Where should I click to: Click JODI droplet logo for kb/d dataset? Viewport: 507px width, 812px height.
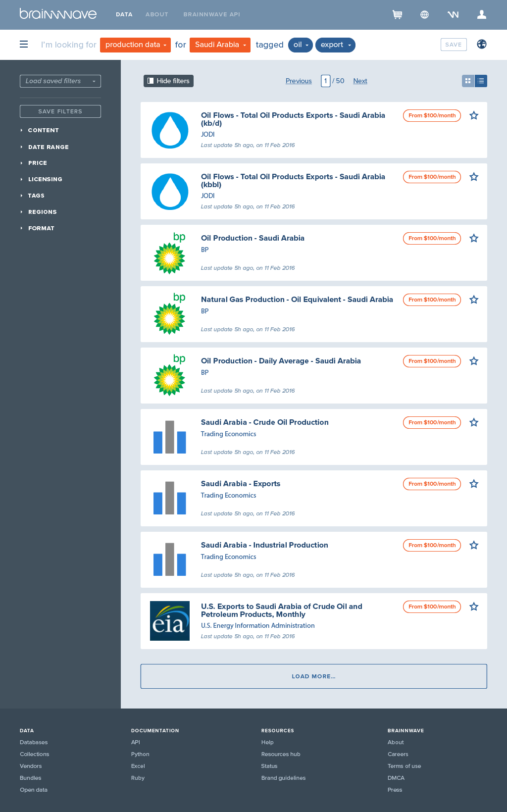point(170,130)
